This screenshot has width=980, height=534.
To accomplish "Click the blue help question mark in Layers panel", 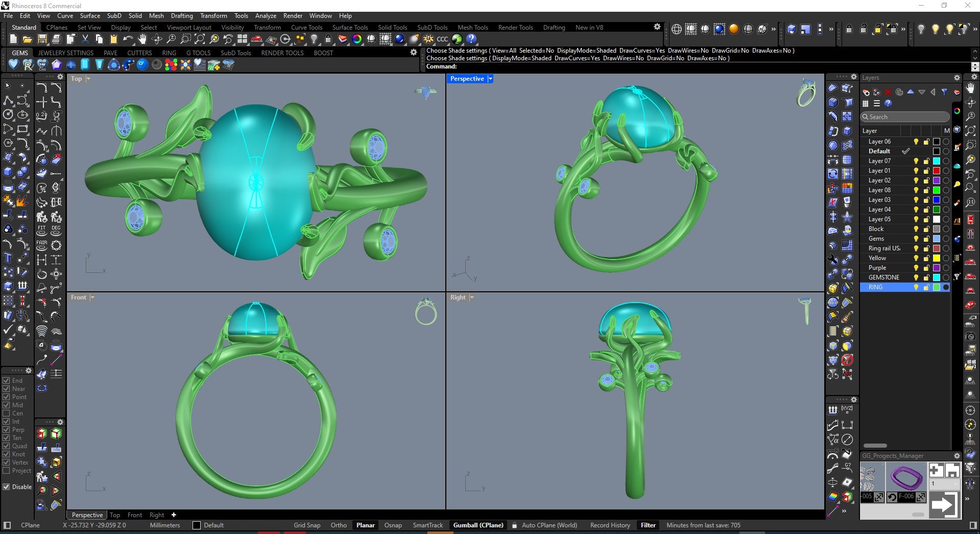I will [888, 103].
